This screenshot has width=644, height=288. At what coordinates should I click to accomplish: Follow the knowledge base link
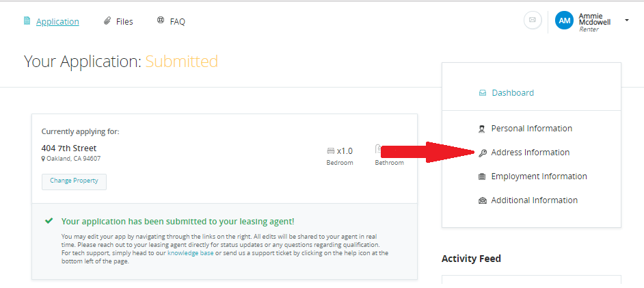click(x=190, y=253)
